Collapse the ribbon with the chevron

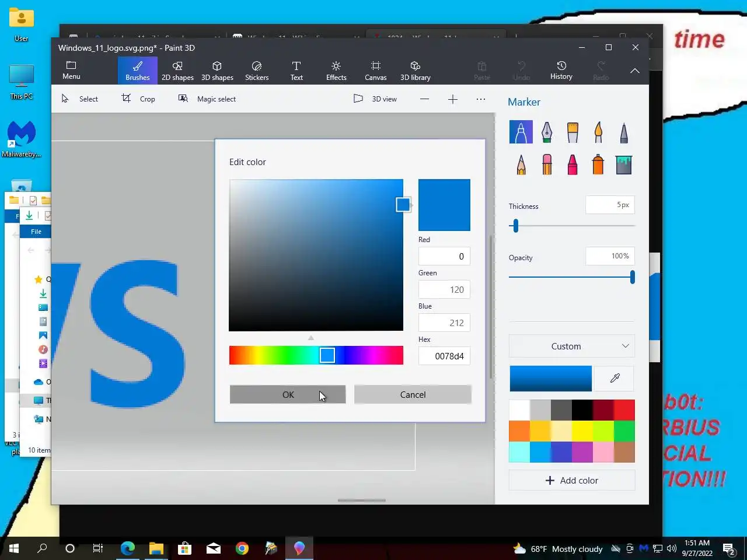[635, 71]
